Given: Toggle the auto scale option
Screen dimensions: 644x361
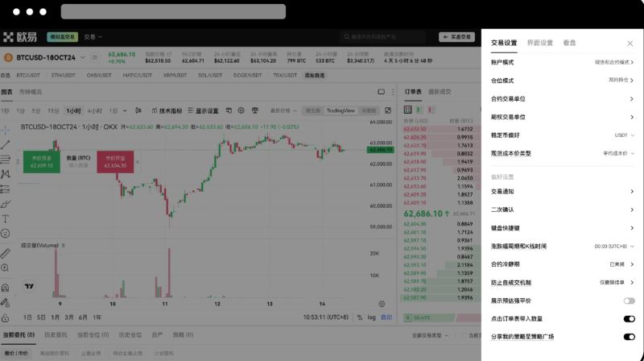Looking at the screenshot, I should 386,317.
